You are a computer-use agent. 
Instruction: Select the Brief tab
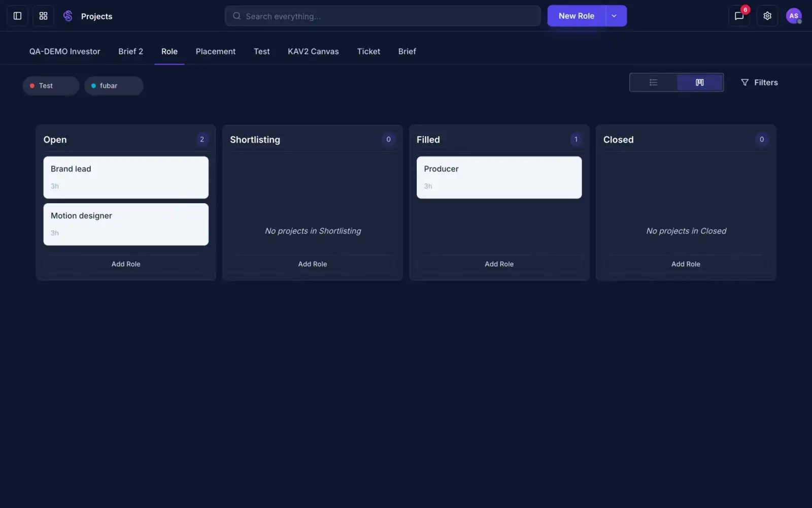(407, 51)
